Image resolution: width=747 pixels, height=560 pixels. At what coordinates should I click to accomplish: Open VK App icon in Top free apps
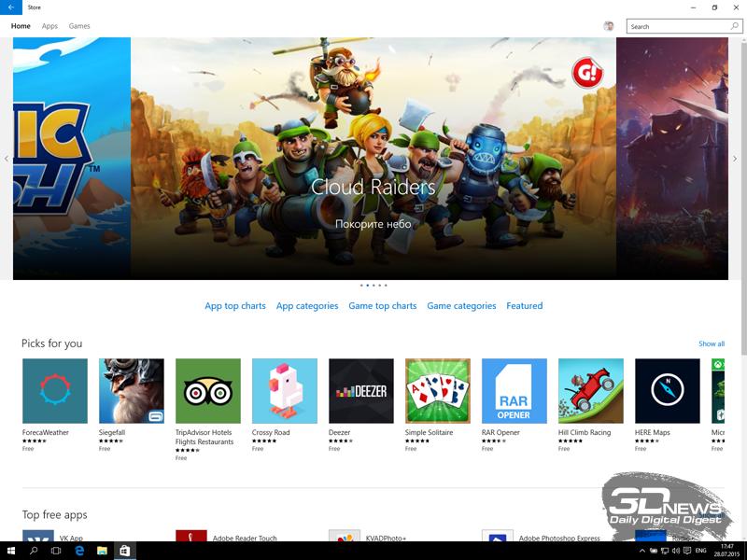38,535
